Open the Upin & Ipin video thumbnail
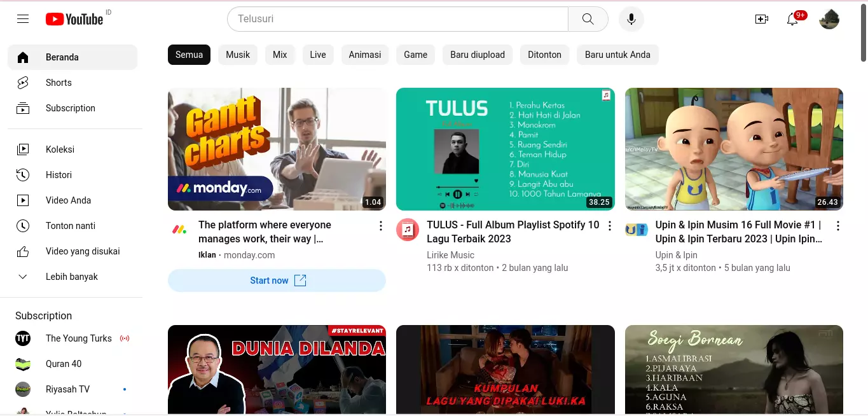The width and height of the screenshot is (868, 416). (x=734, y=149)
